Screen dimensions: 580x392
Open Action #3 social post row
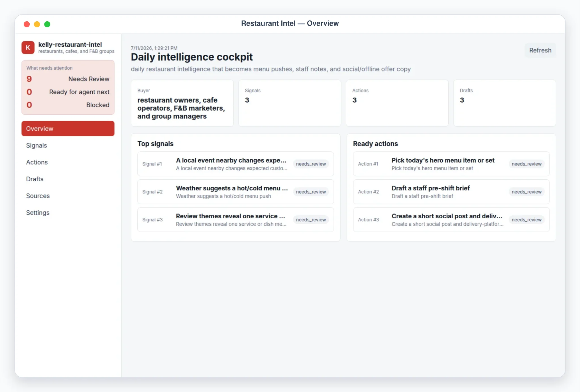[451, 220]
